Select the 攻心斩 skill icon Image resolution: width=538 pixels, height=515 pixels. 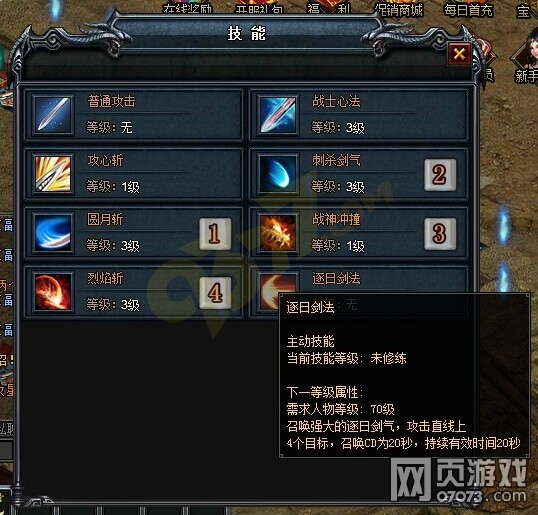coord(53,174)
